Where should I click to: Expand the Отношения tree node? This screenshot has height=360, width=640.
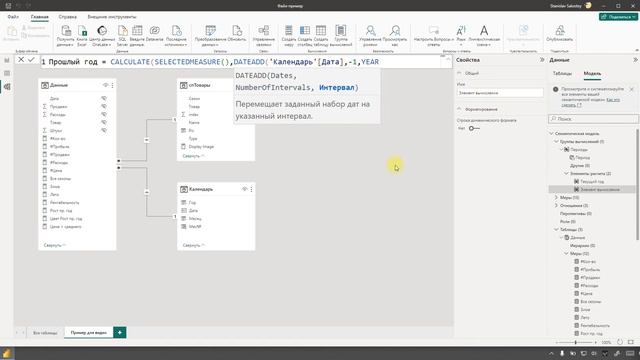tap(556, 206)
